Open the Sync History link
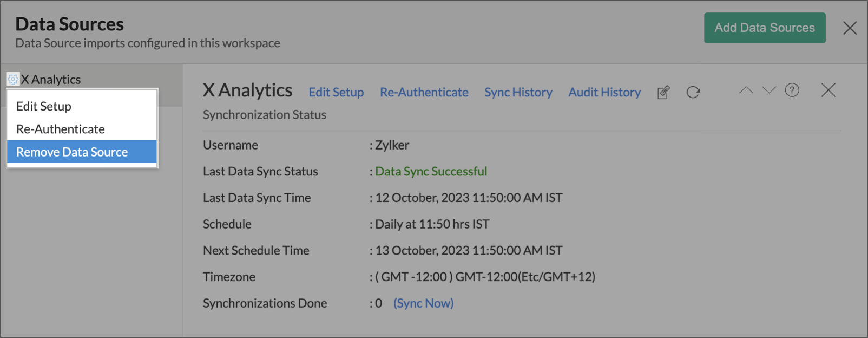 [518, 92]
